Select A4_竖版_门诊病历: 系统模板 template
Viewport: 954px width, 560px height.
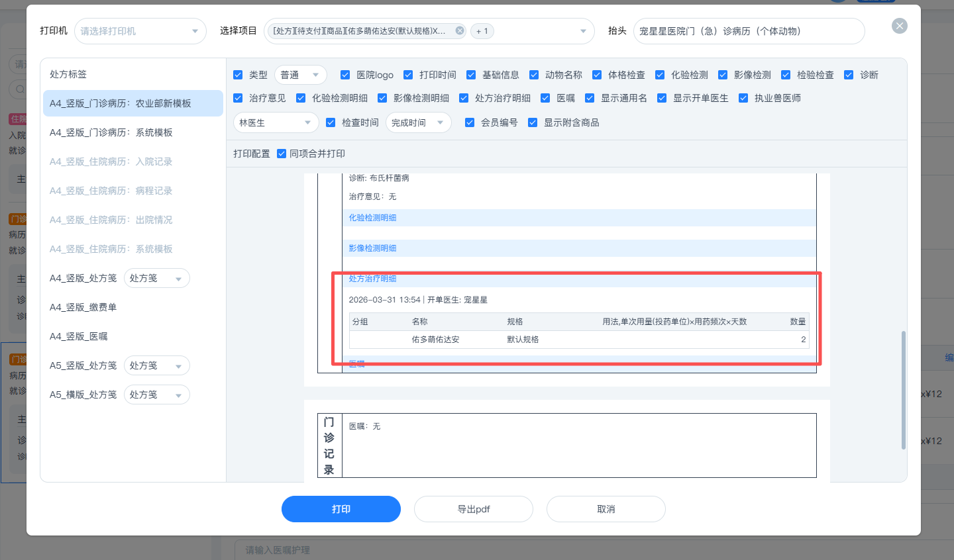(111, 132)
